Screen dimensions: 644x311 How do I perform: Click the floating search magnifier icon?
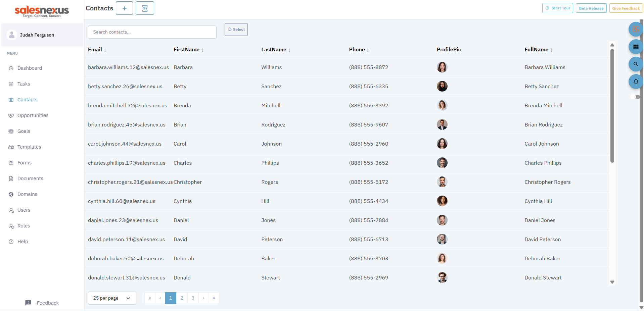(636, 64)
